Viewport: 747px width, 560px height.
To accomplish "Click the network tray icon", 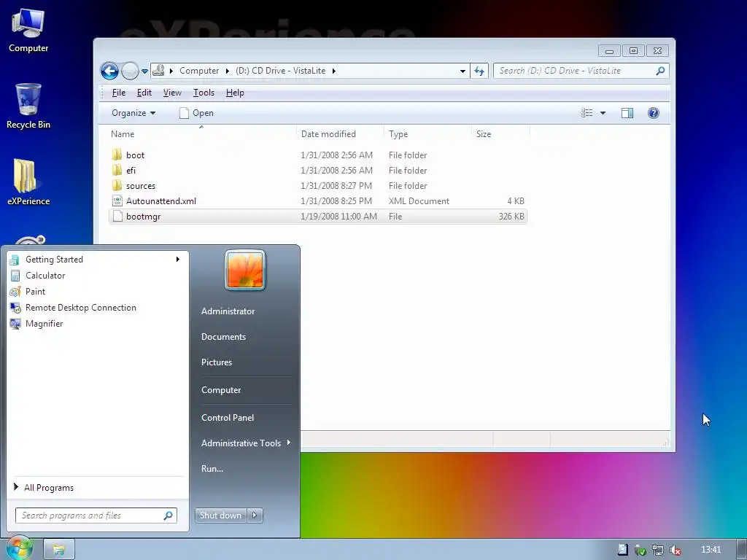I will pos(658,550).
